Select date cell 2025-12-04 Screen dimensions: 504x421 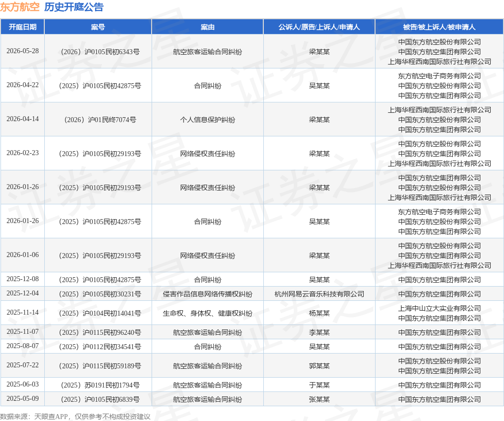point(23,293)
